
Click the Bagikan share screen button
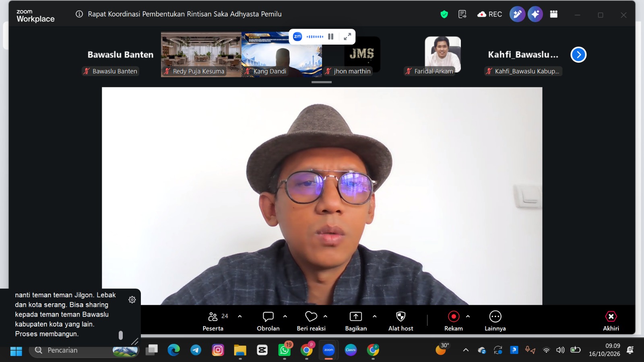coord(356,321)
